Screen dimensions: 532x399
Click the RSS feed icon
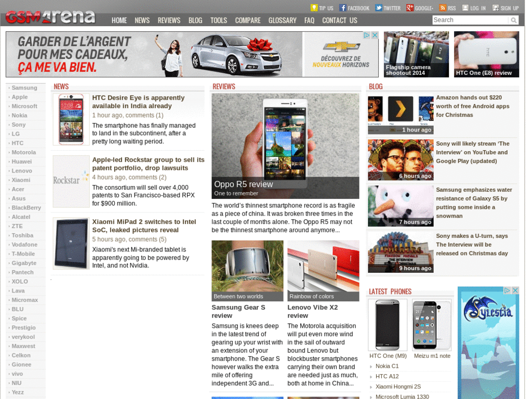coord(443,8)
